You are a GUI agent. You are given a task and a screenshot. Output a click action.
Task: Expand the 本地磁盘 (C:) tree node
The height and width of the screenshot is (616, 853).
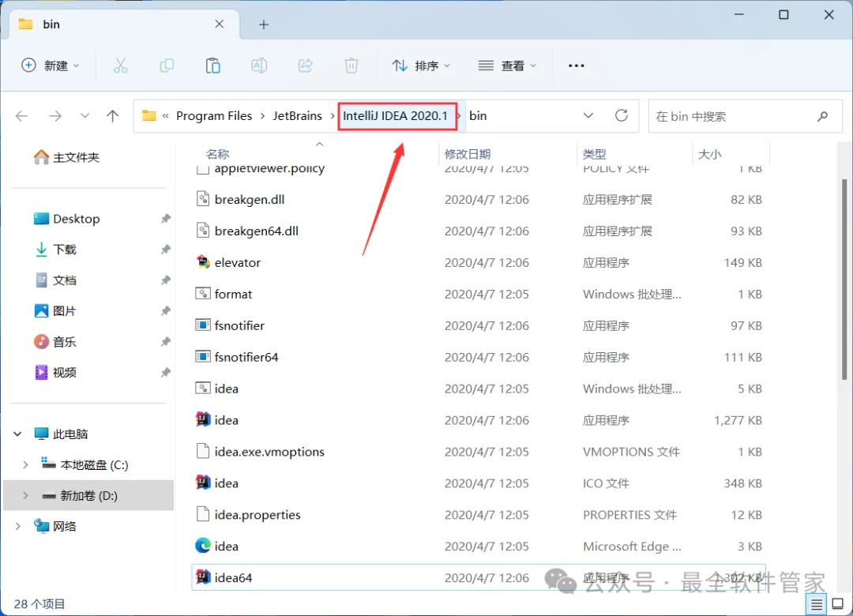[25, 464]
